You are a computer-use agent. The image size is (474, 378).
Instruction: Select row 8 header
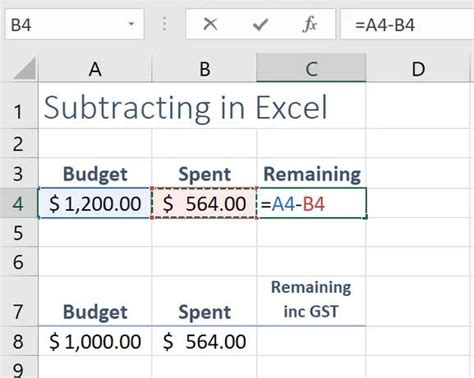(x=19, y=341)
